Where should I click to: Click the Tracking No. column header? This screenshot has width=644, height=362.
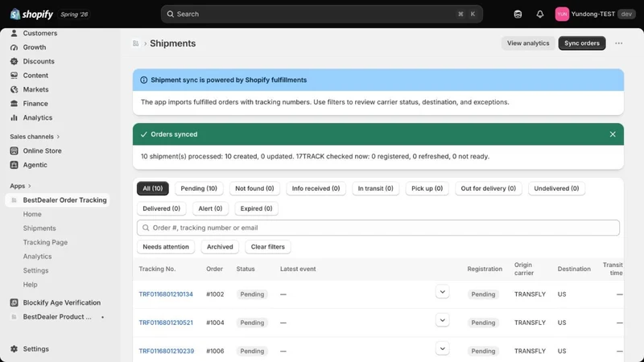pyautogui.click(x=157, y=269)
